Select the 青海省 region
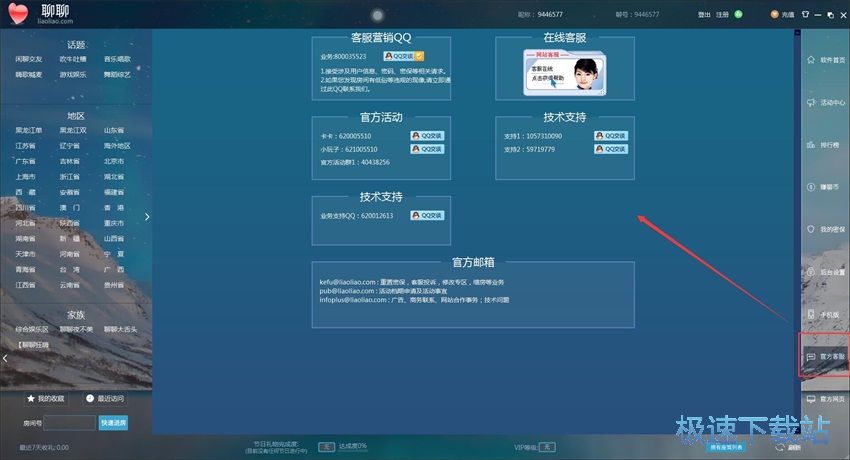Screen dimensions: 850x460 point(25,269)
